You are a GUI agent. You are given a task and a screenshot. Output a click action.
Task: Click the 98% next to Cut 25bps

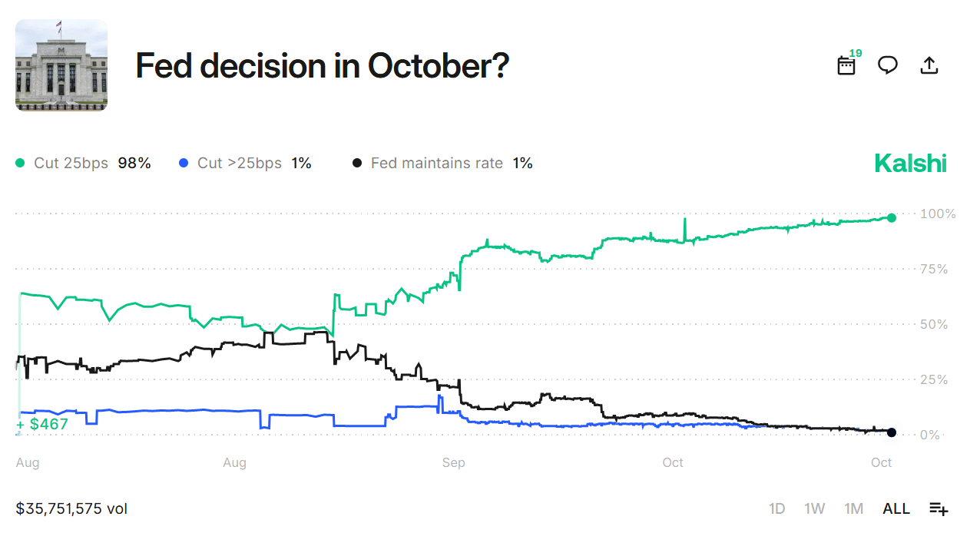pos(135,163)
